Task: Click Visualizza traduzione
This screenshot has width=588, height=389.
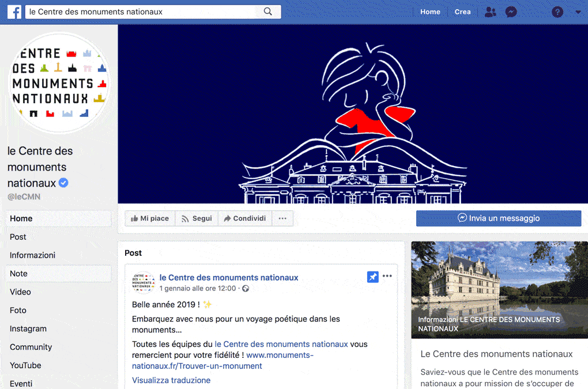Action: pos(171,380)
